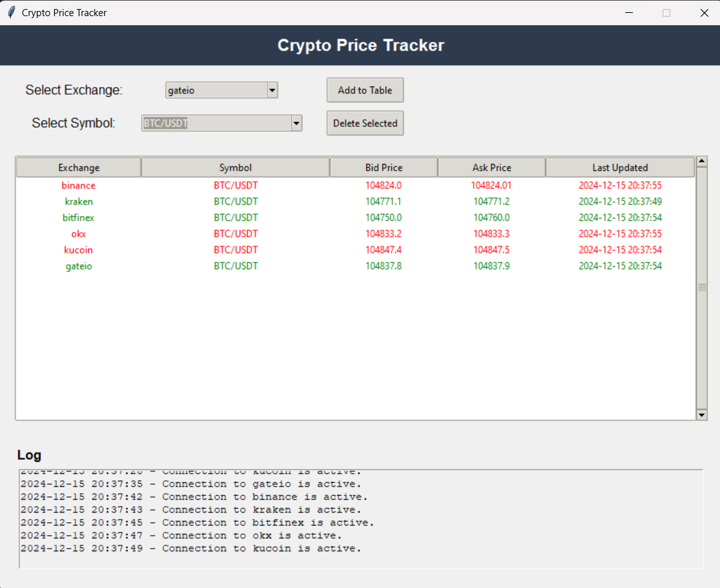Click inside the Log text area
The height and width of the screenshot is (588, 720).
355,516
